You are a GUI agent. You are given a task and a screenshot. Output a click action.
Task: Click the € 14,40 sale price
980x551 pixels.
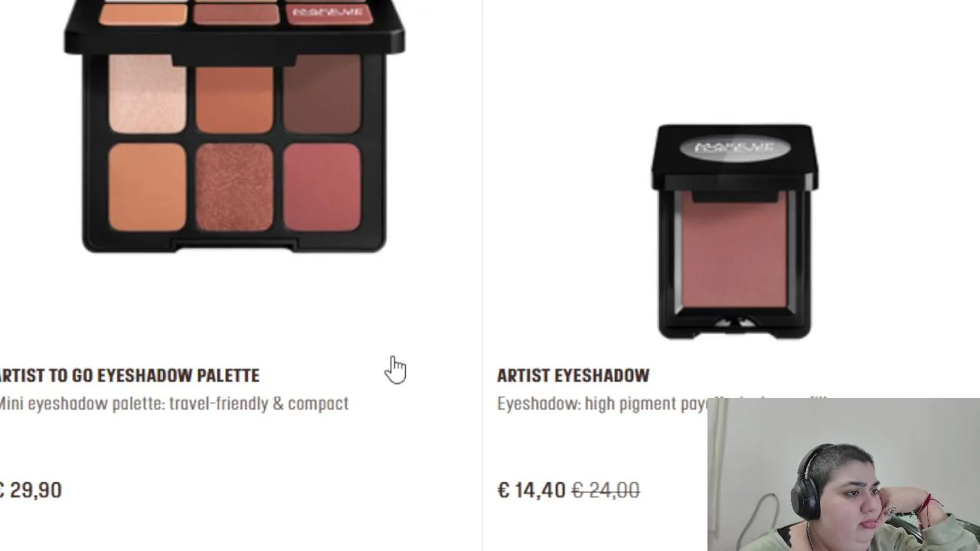(531, 491)
